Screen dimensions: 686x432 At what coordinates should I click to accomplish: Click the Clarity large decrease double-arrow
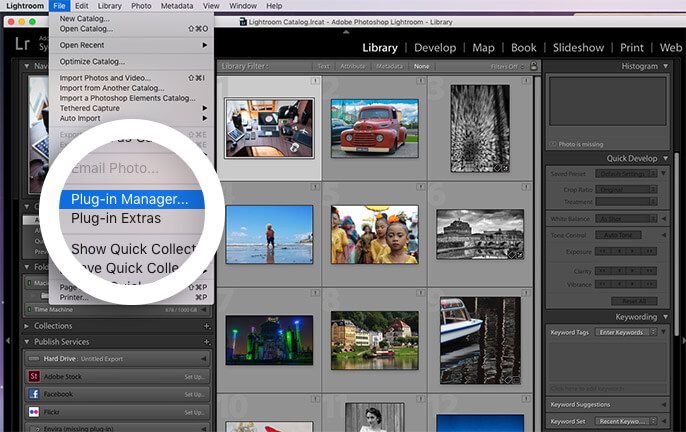[x=603, y=271]
